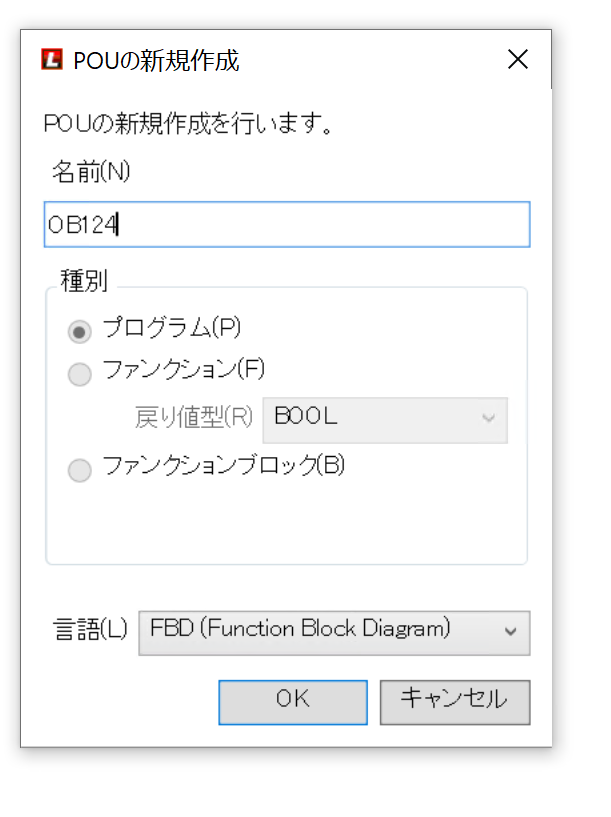
Task: Click the POUの新規作成 title bar text
Action: (156, 61)
